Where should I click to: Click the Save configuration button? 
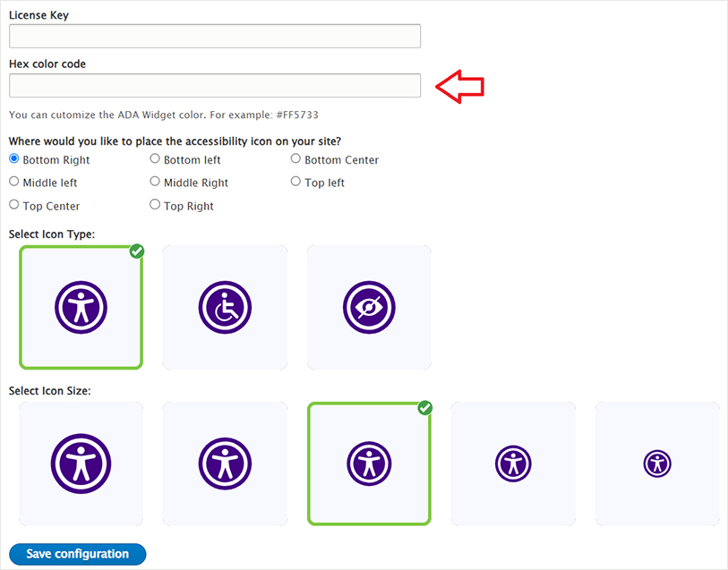tap(77, 554)
